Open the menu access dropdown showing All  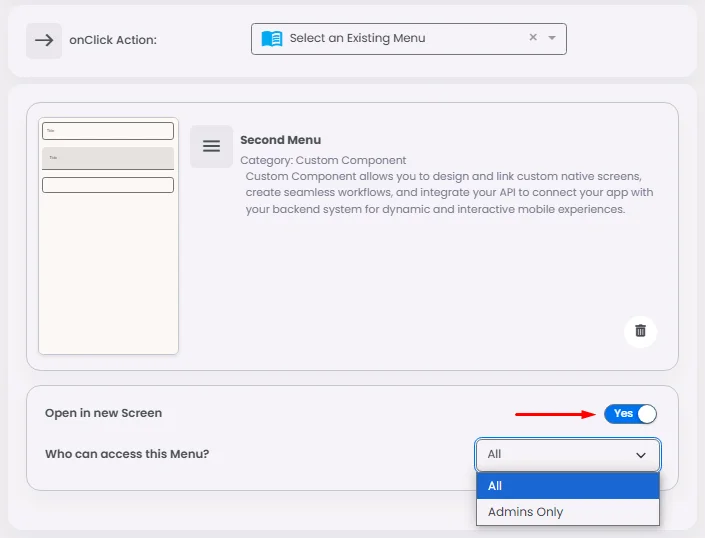[x=567, y=454]
